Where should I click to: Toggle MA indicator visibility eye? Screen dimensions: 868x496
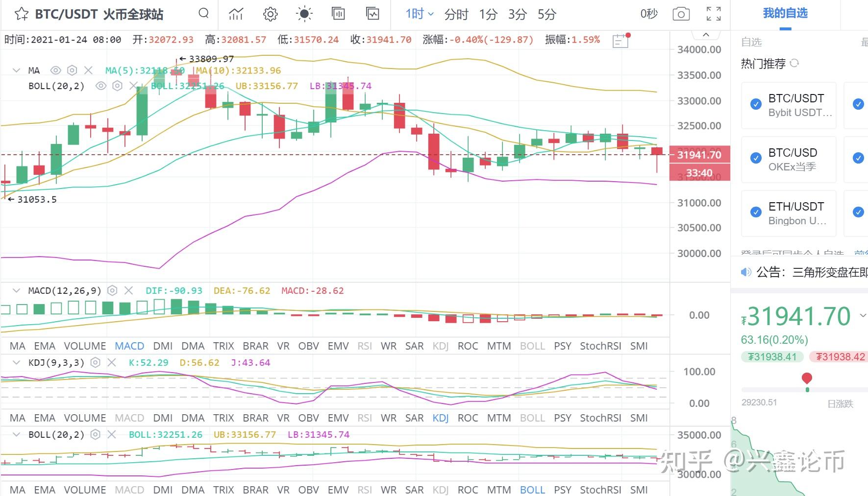click(x=56, y=71)
